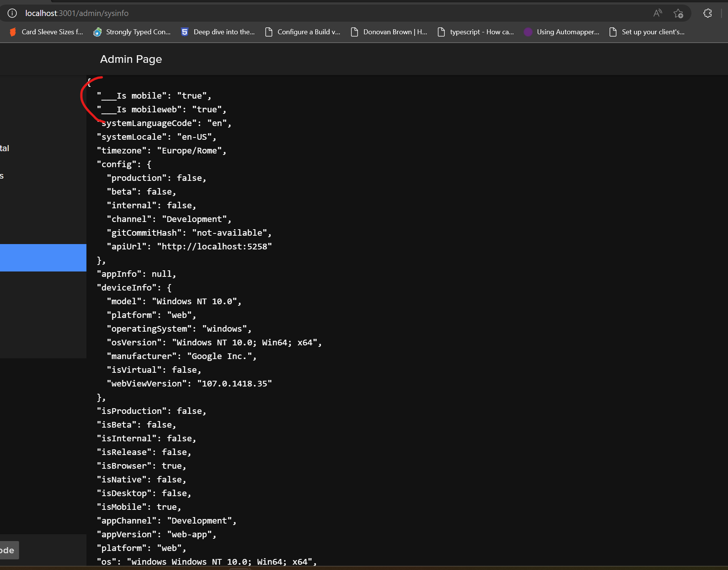728x570 pixels.
Task: Click the sidebar item ending in 'tal'
Action: pos(5,148)
